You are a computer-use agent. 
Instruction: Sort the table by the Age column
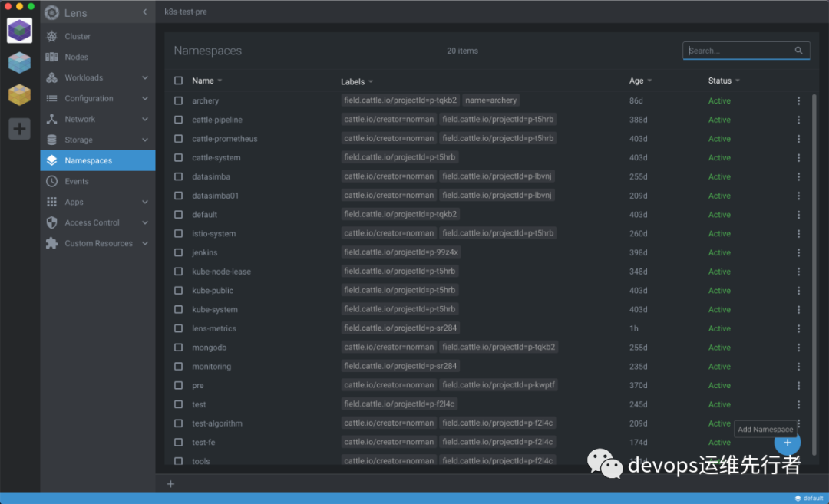point(640,81)
